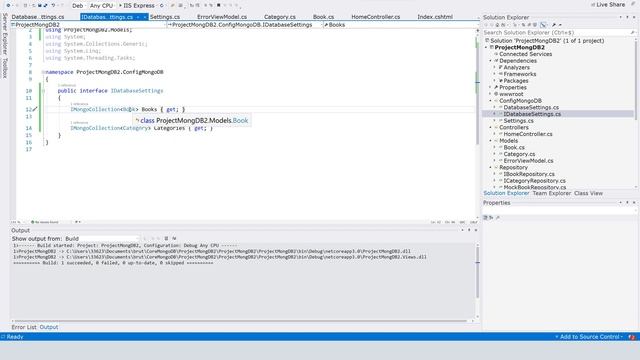Switch to the Settings.cs tab
Image resolution: width=640 pixels, height=360 pixels.
[164, 17]
